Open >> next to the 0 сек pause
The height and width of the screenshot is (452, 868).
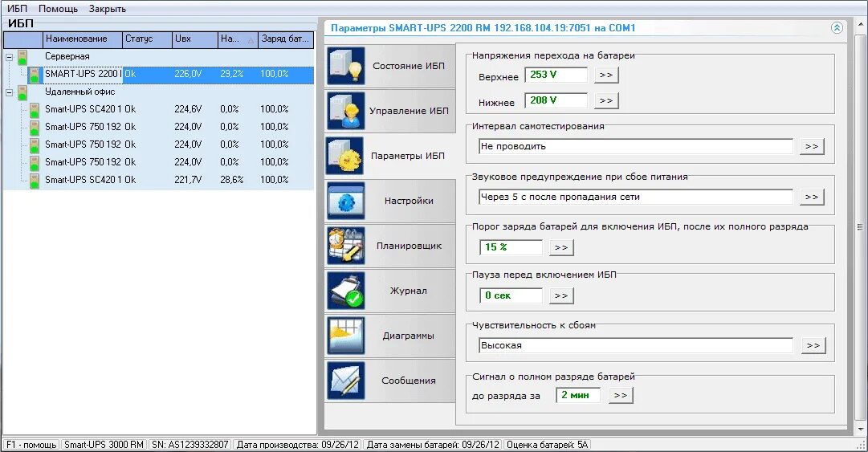[561, 295]
